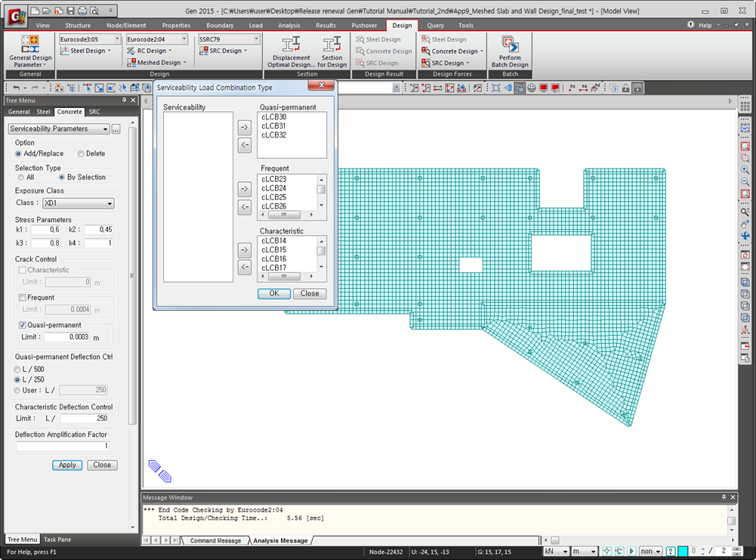The width and height of the screenshot is (756, 560).
Task: Open the SSRC79 code dropdown
Action: (x=256, y=39)
